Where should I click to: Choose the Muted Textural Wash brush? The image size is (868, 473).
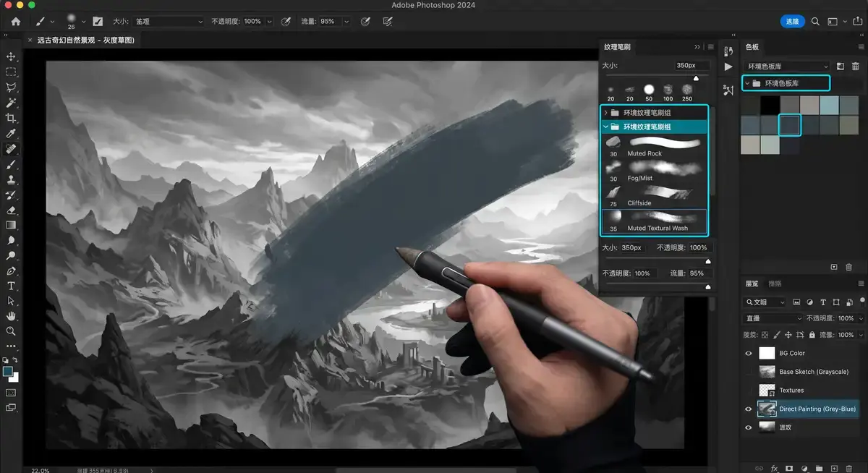click(x=654, y=221)
